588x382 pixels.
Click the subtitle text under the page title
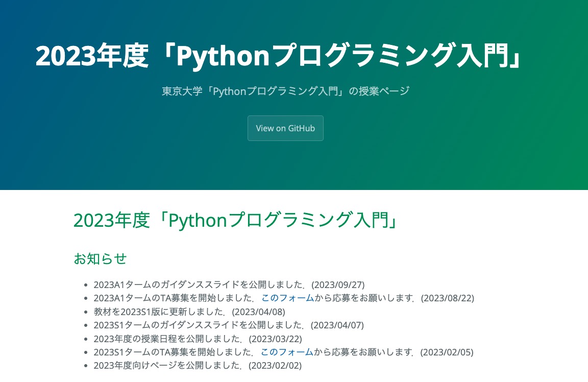pyautogui.click(x=285, y=91)
